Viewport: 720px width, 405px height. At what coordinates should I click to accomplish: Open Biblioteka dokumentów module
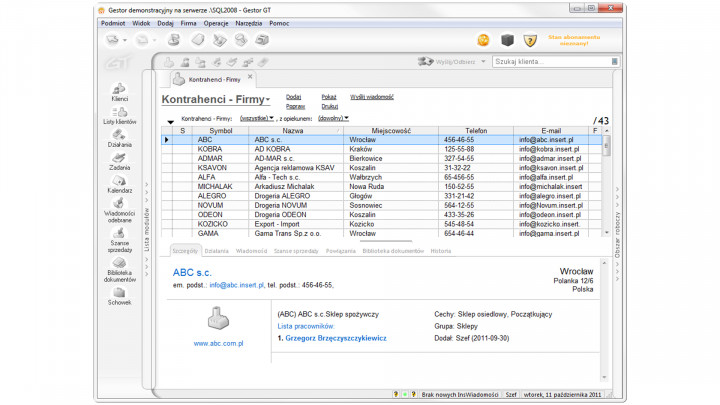click(x=120, y=266)
